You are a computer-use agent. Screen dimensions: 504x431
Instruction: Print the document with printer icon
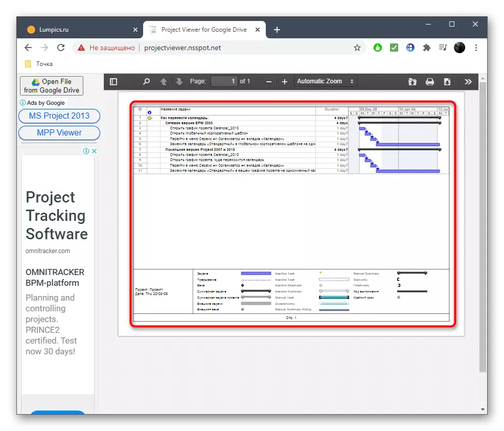430,81
